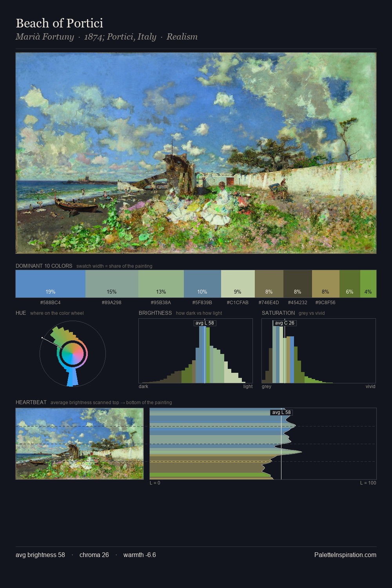Click the hex code #588BC4

pos(51,303)
